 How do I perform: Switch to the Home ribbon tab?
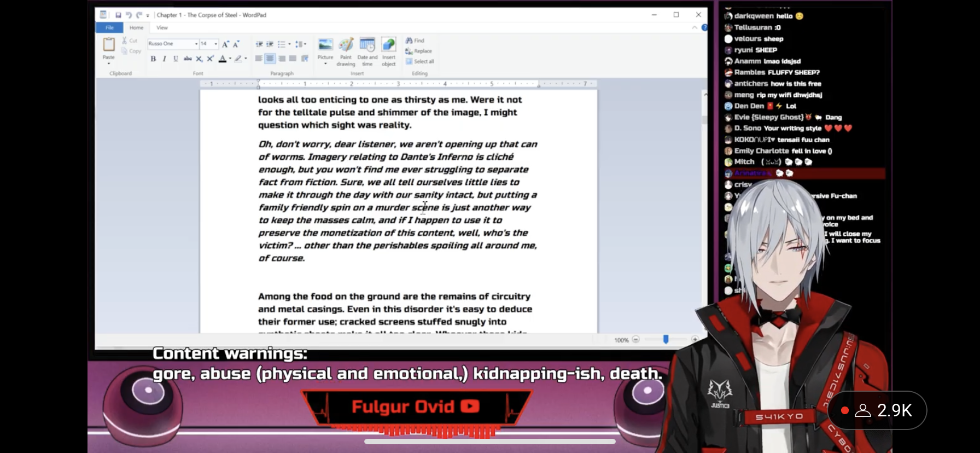pyautogui.click(x=136, y=27)
